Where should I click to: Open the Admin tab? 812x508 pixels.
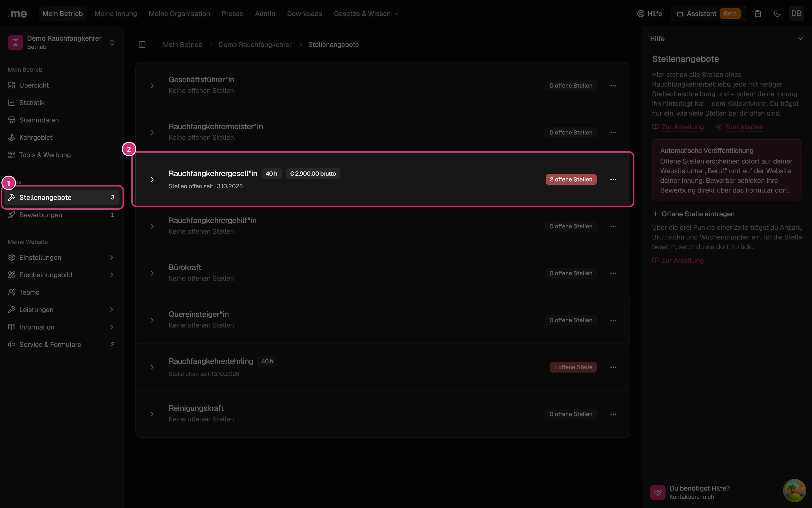[x=265, y=14]
